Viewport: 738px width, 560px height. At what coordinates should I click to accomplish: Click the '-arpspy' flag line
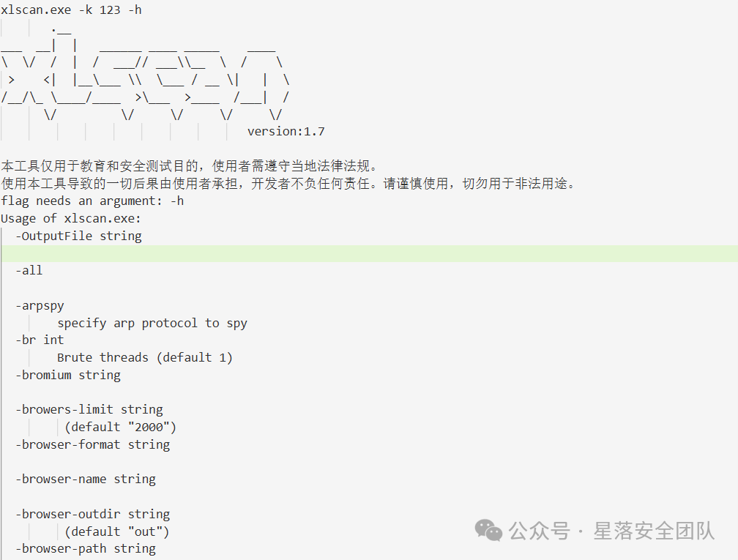pos(40,306)
